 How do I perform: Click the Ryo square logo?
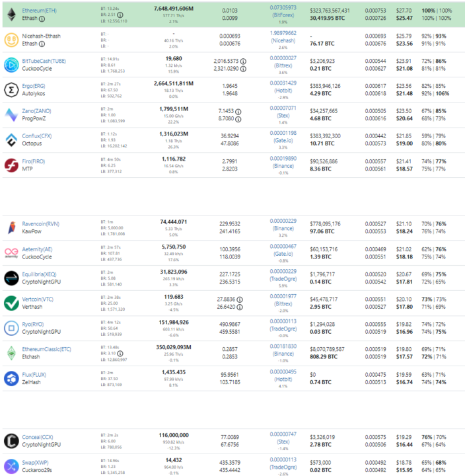[x=11, y=328]
